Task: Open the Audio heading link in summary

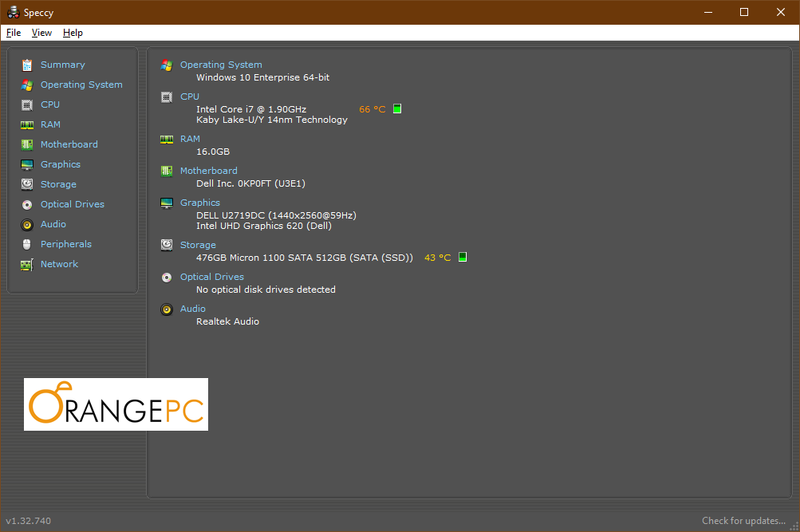Action: (192, 309)
